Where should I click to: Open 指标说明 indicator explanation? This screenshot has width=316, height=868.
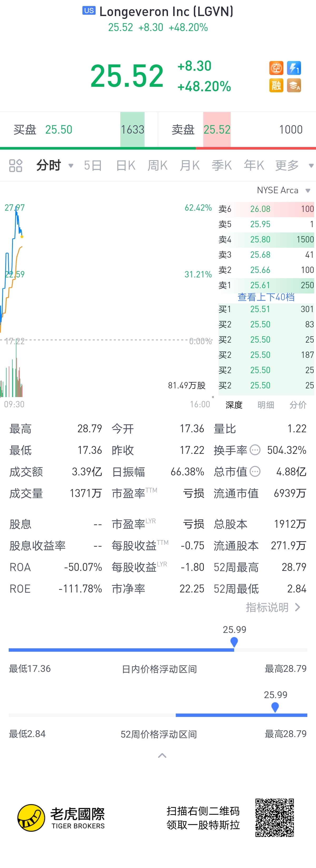pos(273,607)
